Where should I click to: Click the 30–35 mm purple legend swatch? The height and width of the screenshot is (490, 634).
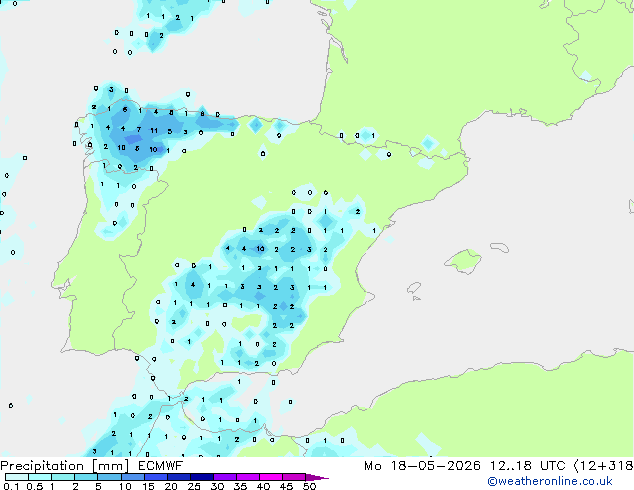(225, 477)
